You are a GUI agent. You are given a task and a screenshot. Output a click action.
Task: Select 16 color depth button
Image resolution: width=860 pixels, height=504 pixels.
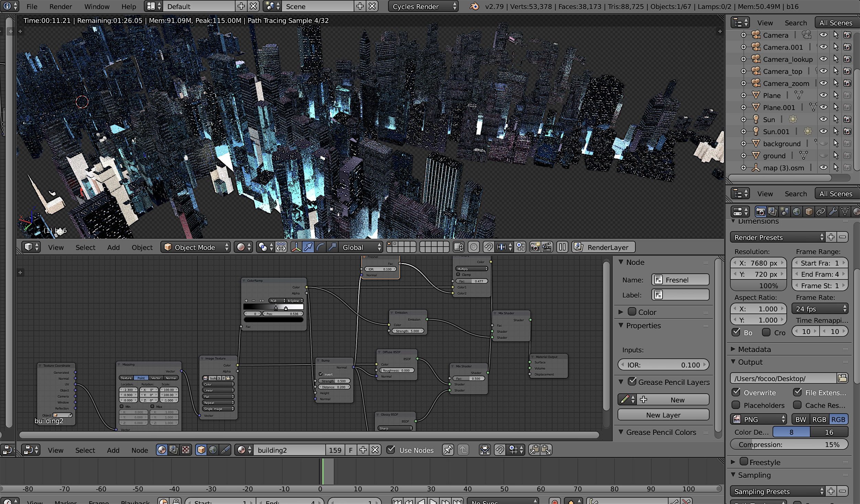pyautogui.click(x=829, y=432)
